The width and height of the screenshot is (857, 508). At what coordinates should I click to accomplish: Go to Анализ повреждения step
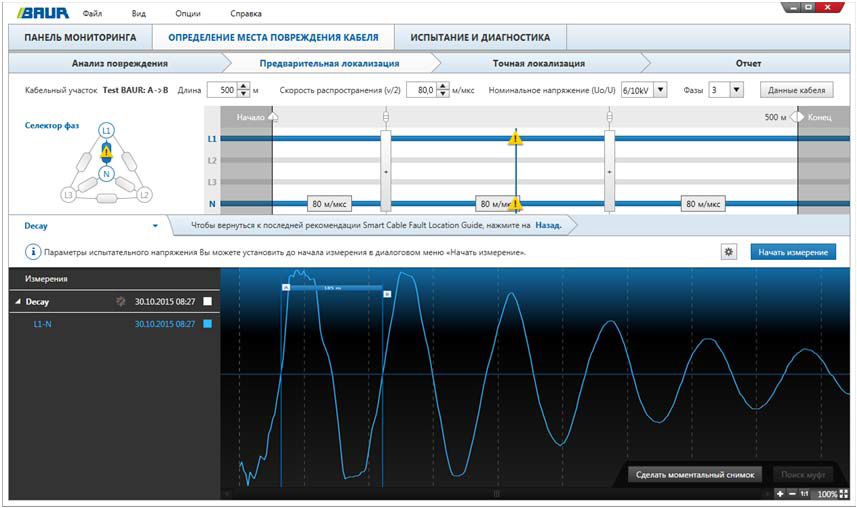tap(120, 63)
